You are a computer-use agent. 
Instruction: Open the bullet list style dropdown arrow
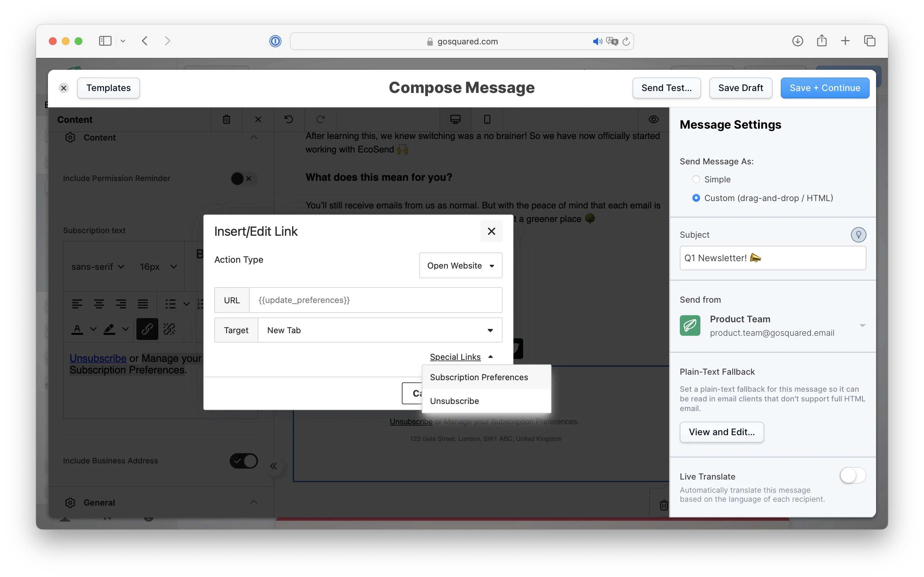186,304
